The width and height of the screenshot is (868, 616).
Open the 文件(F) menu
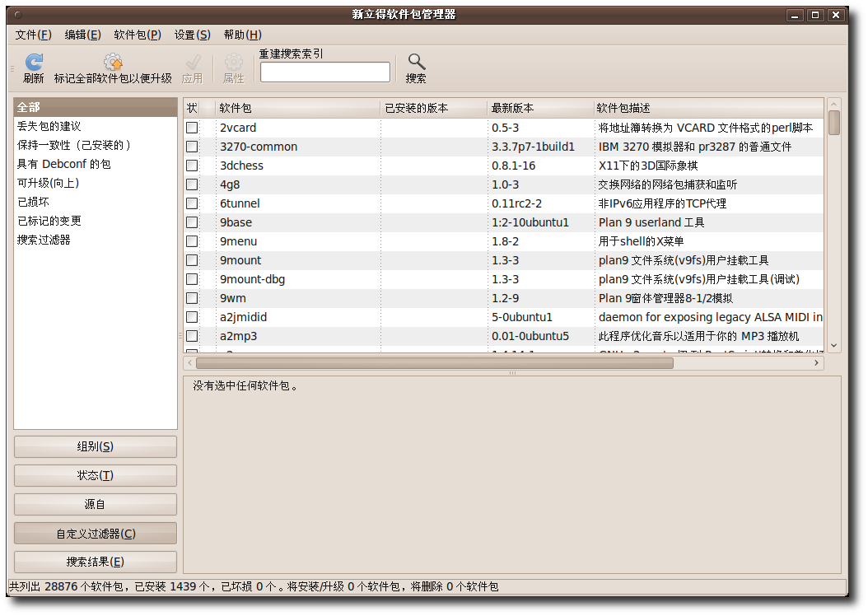click(33, 35)
